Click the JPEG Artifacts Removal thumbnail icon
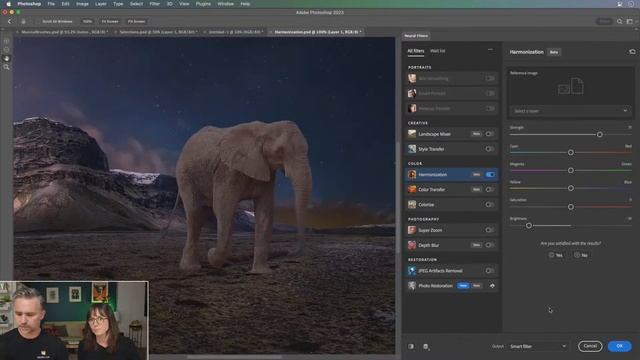The height and width of the screenshot is (360, 640). tap(412, 271)
